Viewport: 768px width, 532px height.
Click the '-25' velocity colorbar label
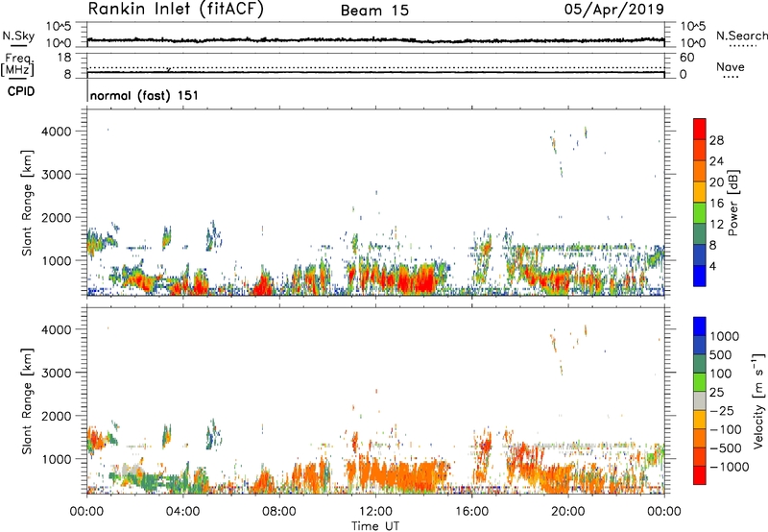click(722, 411)
